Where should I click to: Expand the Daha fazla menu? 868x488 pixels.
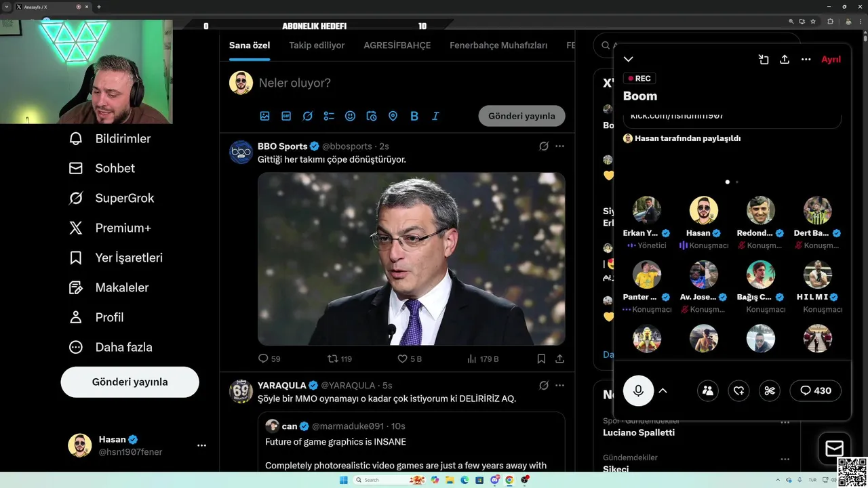click(111, 347)
